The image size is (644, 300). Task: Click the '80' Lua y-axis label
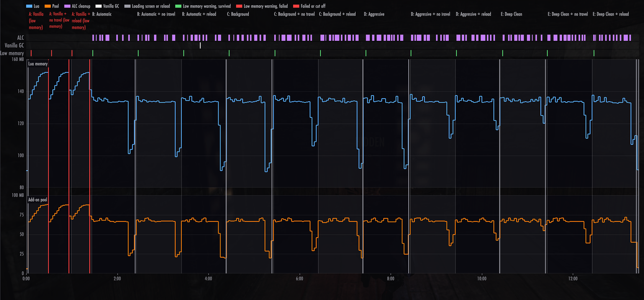point(22,188)
